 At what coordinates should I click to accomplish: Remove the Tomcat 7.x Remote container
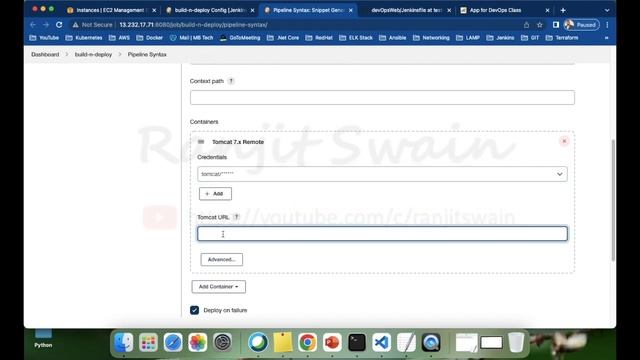pyautogui.click(x=564, y=141)
